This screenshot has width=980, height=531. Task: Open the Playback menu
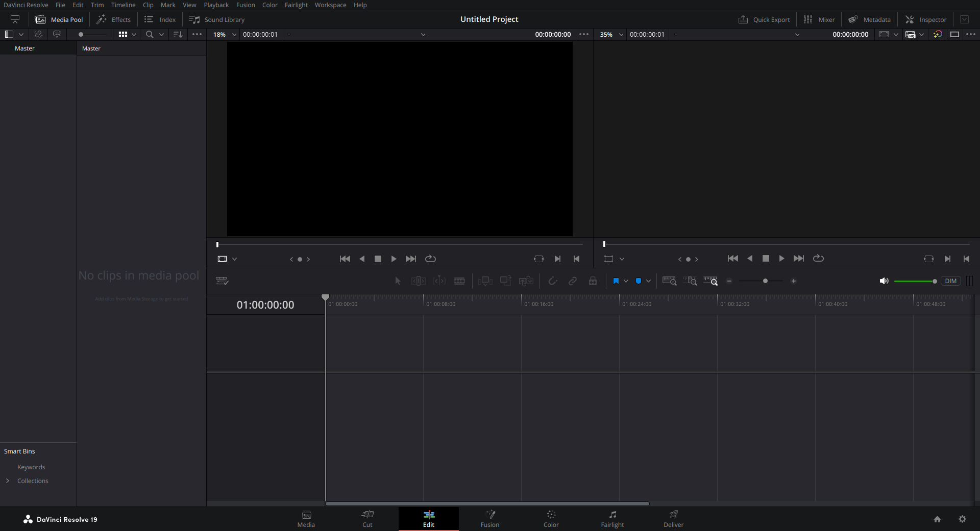[x=216, y=5]
